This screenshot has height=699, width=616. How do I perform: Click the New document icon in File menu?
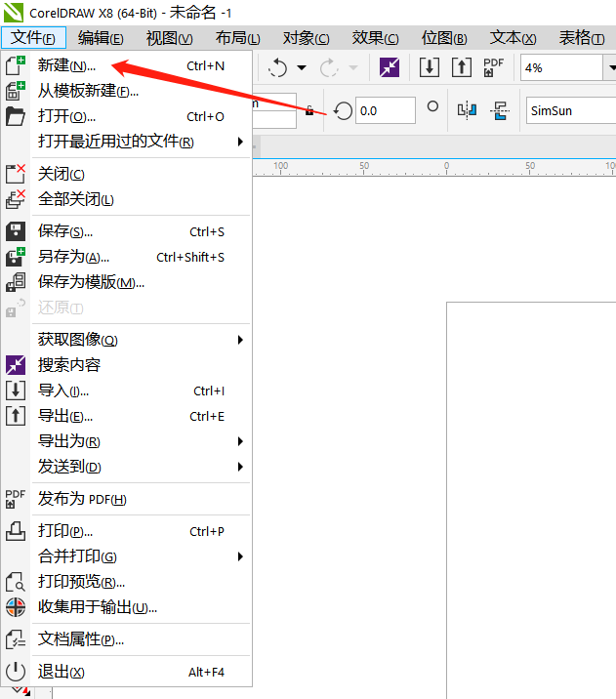[x=16, y=65]
